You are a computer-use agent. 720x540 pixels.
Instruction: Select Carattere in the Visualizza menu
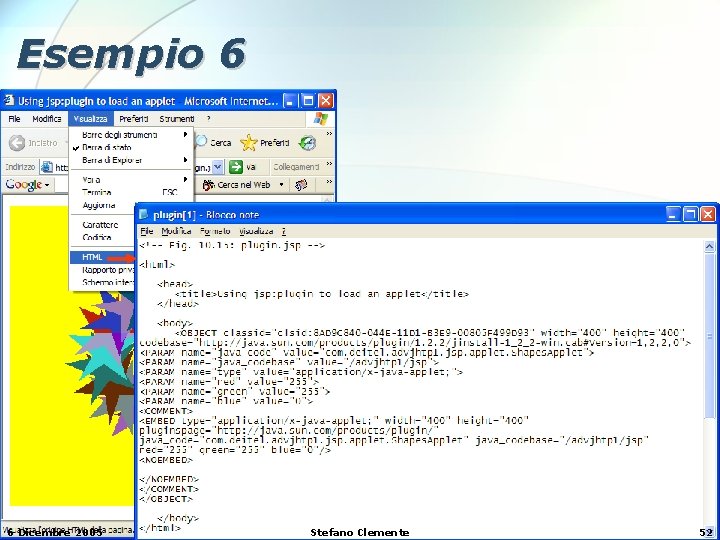(102, 225)
